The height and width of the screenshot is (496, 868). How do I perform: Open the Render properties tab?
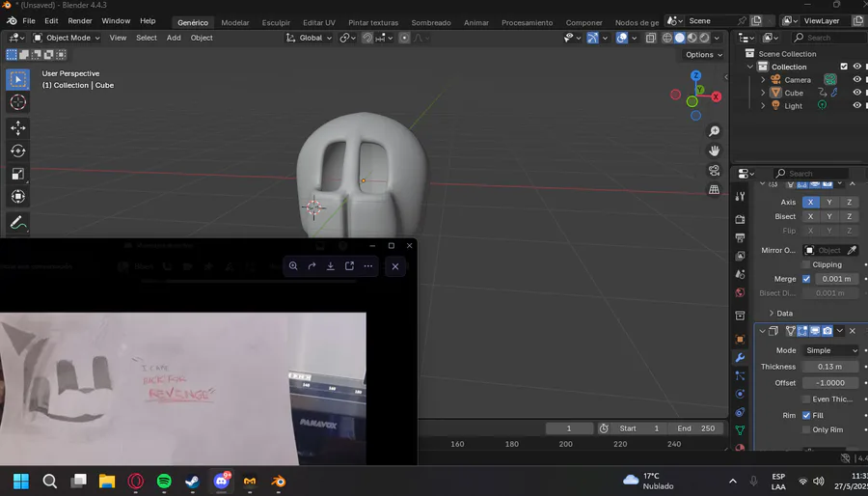pos(740,219)
